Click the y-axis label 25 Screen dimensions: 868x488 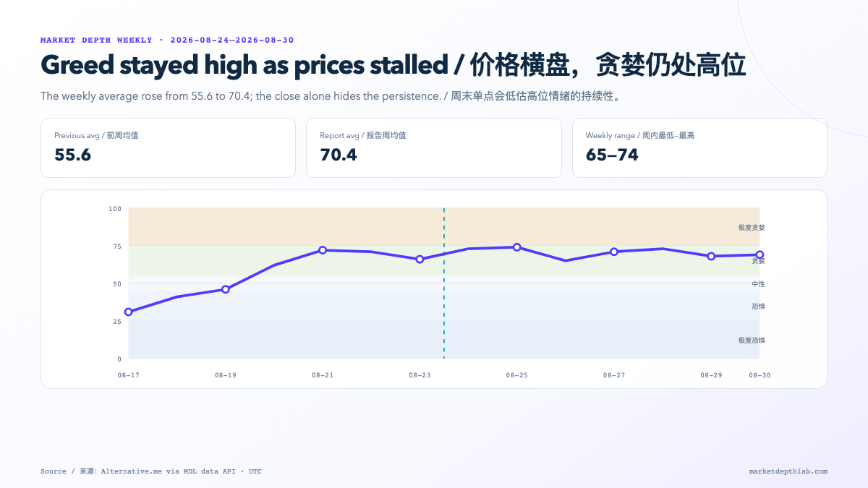click(117, 322)
